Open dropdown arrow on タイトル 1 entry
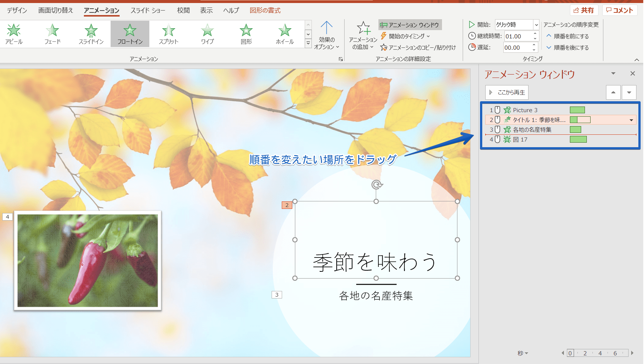Screen dimensions: 644x364 coord(631,120)
